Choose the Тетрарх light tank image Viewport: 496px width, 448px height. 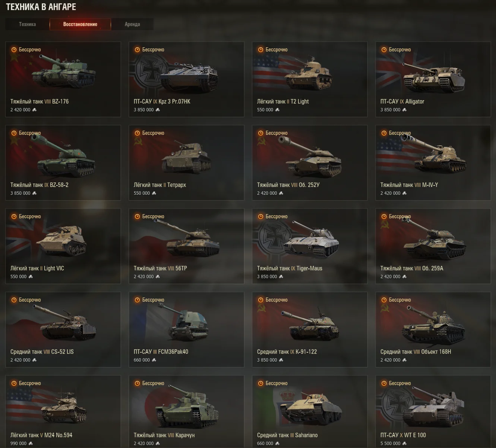point(186,156)
